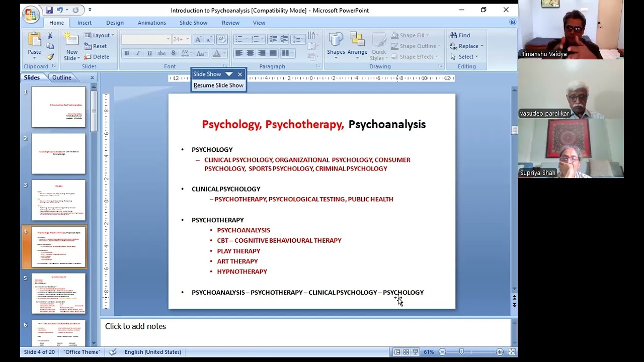The image size is (644, 362).
Task: Open the Replace dropdown
Action: point(466,46)
